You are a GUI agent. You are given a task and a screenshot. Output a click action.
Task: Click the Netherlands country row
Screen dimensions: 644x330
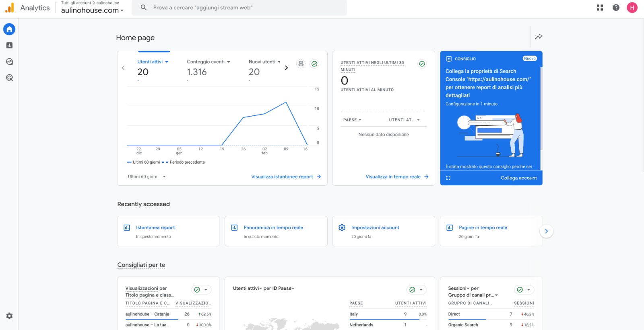click(388, 325)
